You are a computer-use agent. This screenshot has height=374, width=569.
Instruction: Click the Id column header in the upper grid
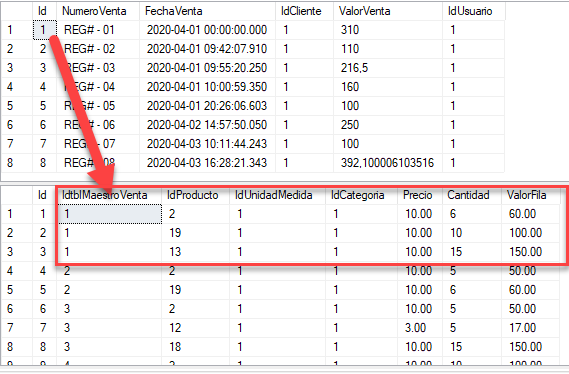pos(45,11)
